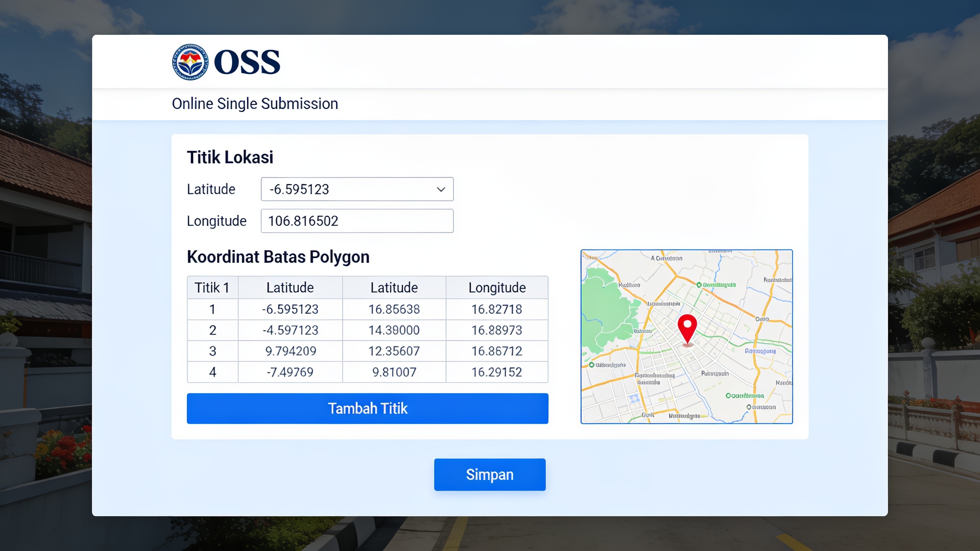Click cell -6.595123 in row 1
Viewport: 980px width, 551px height.
click(x=290, y=309)
